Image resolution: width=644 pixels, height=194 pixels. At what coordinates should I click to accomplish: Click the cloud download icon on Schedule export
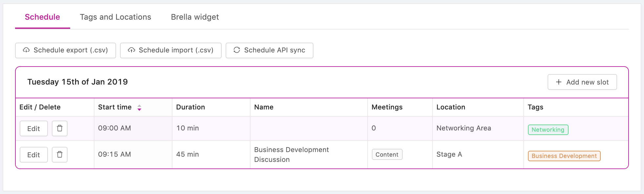26,50
